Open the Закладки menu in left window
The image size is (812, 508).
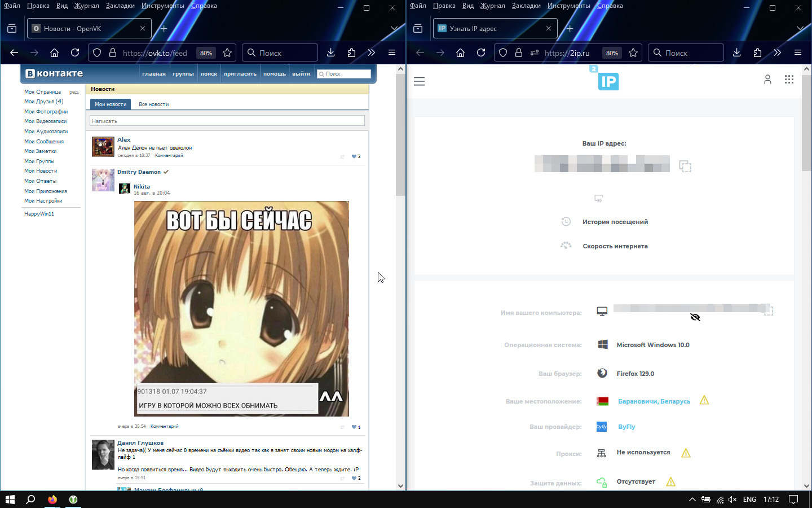pos(120,6)
